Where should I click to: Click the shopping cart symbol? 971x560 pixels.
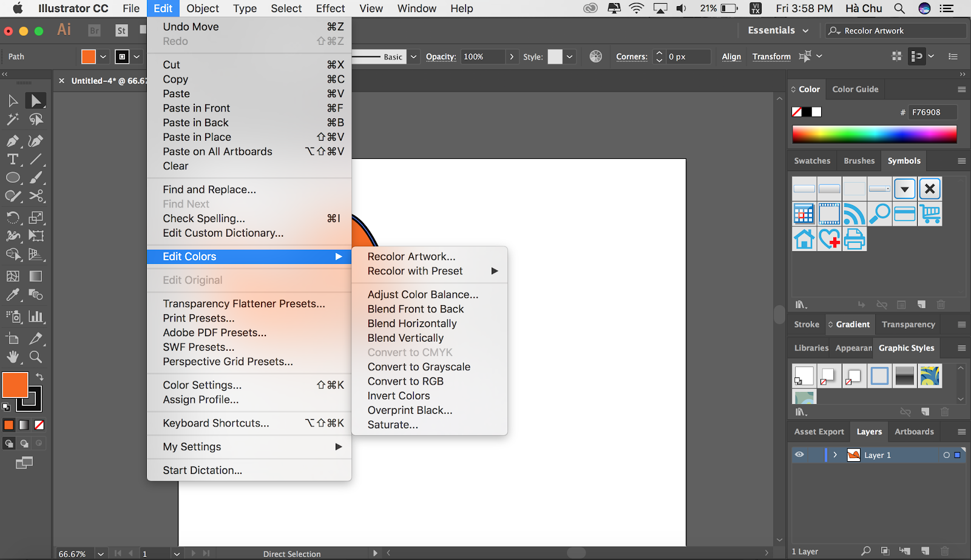(930, 214)
